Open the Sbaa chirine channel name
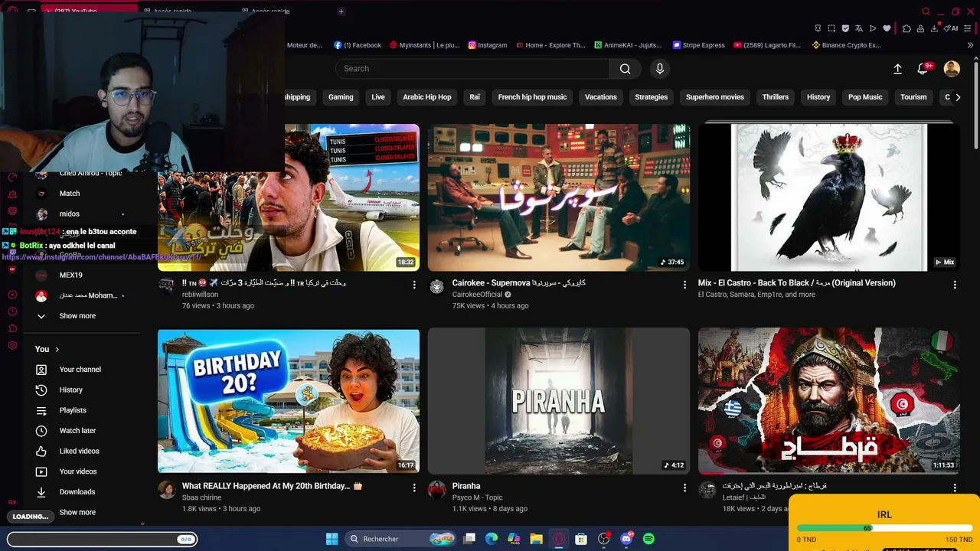This screenshot has width=980, height=551. (201, 497)
